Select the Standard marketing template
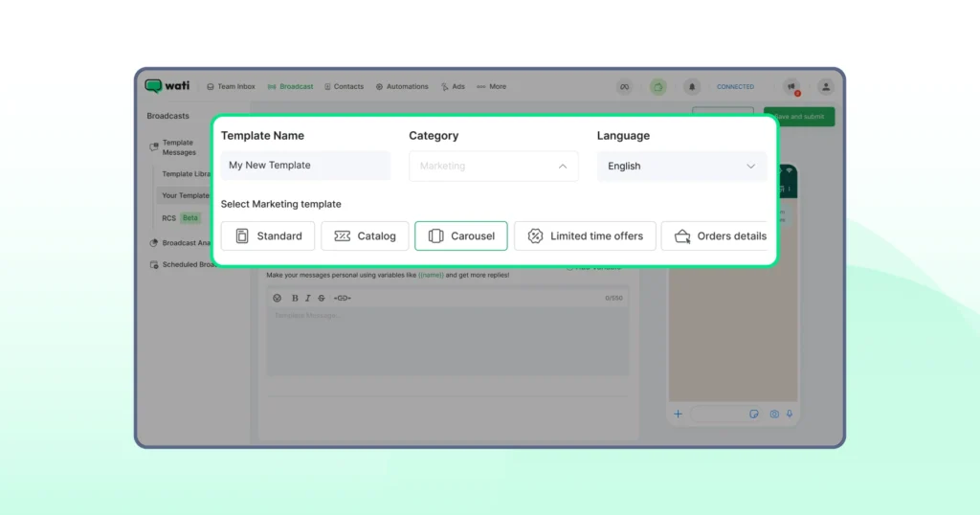Image resolution: width=980 pixels, height=515 pixels. pyautogui.click(x=268, y=236)
